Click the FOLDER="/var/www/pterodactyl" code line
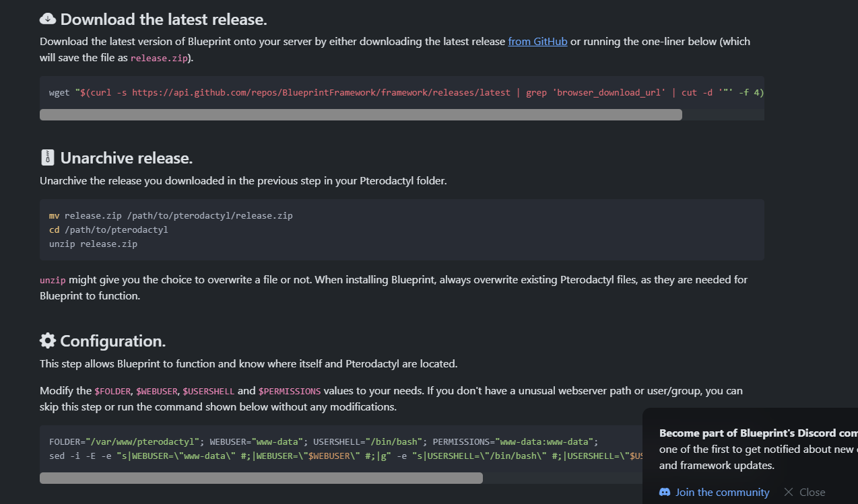 pos(323,442)
